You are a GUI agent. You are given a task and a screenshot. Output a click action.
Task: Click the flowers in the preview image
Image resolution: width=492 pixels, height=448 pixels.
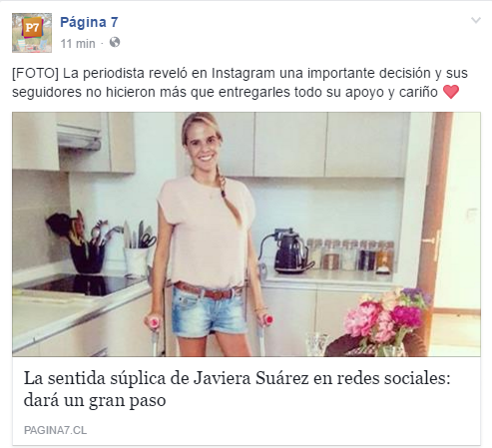(x=387, y=319)
